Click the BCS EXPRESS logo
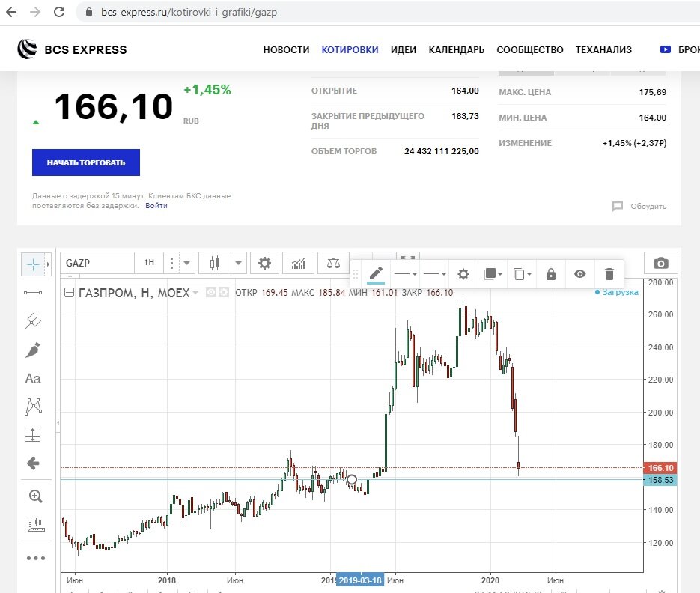 pos(72,49)
